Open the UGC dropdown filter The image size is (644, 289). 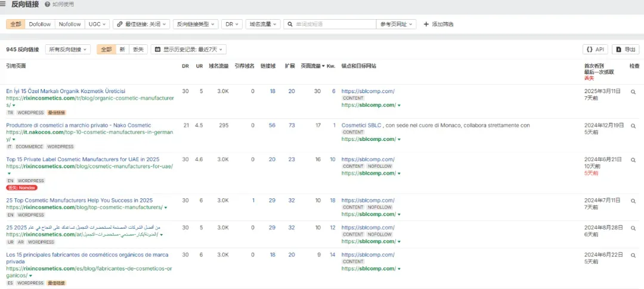coord(97,24)
